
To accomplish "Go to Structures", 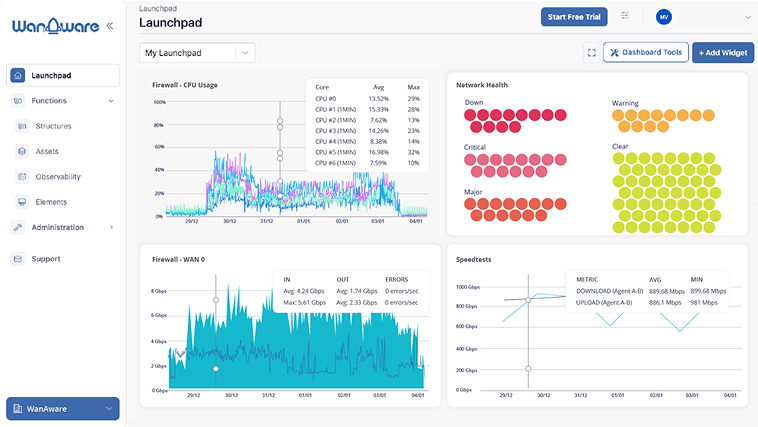I will [x=53, y=126].
